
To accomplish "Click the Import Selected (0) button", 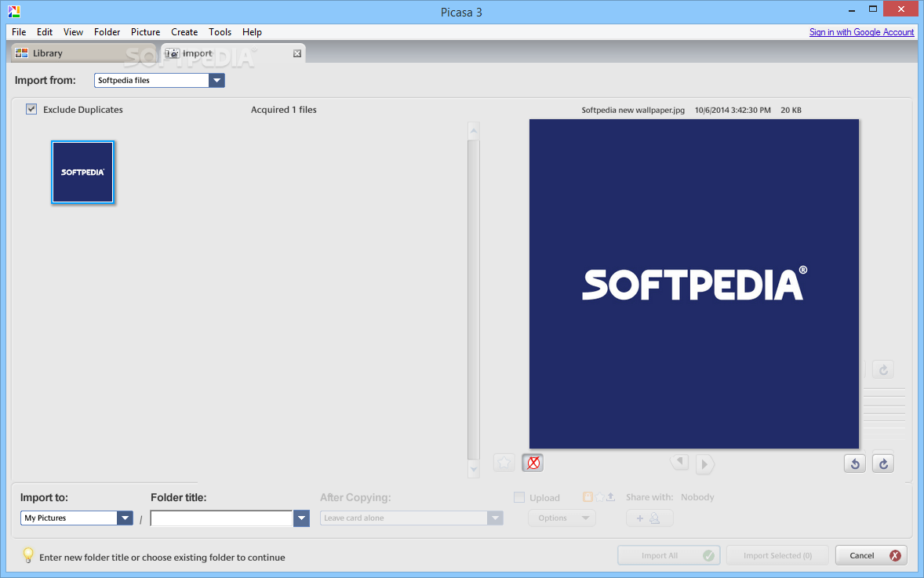I will pyautogui.click(x=778, y=555).
